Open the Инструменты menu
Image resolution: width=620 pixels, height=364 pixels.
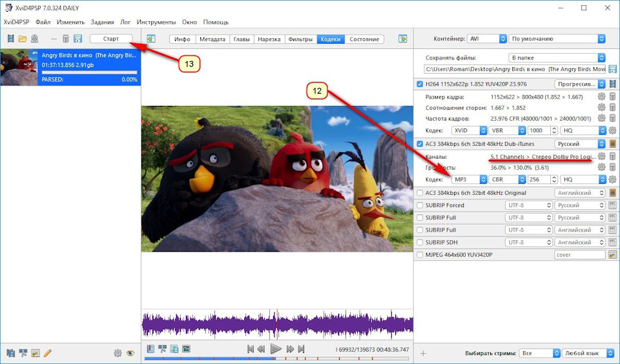(156, 22)
